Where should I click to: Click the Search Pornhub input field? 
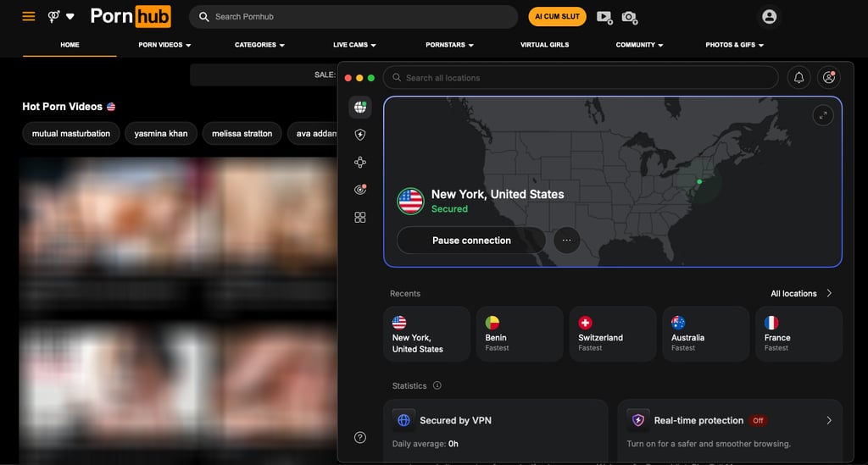[353, 17]
